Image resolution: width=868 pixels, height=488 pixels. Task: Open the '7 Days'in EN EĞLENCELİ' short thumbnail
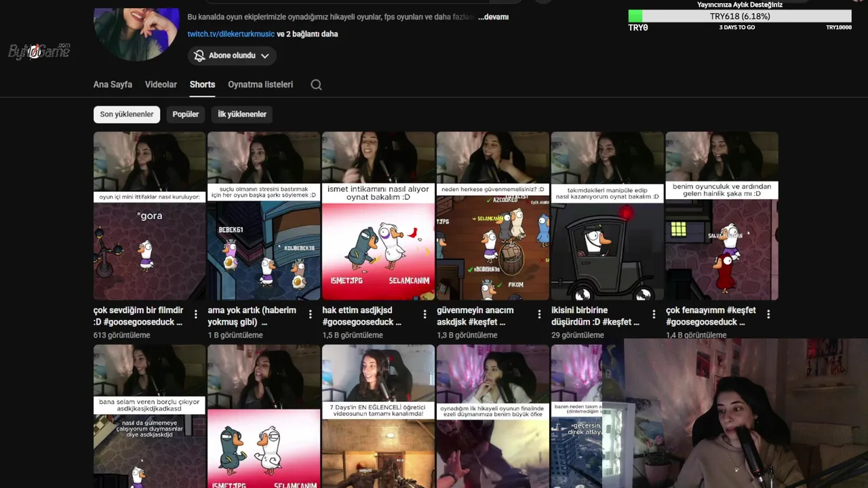(x=378, y=416)
